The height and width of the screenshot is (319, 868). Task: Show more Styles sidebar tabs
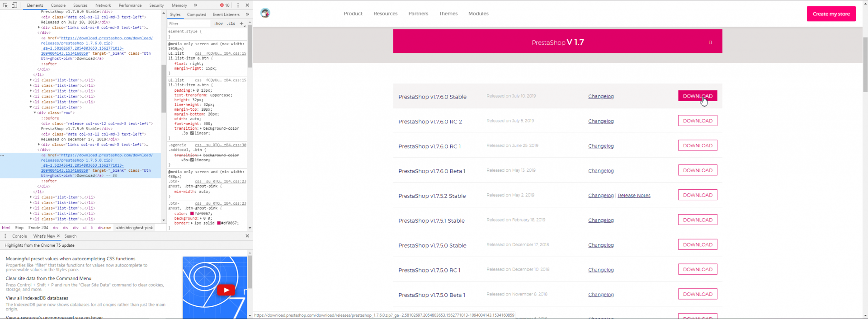click(247, 14)
